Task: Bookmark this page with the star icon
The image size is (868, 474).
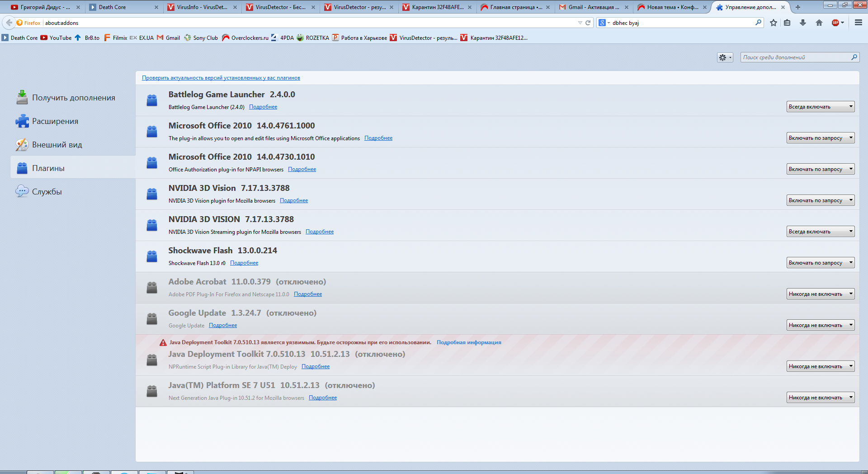Action: tap(774, 23)
